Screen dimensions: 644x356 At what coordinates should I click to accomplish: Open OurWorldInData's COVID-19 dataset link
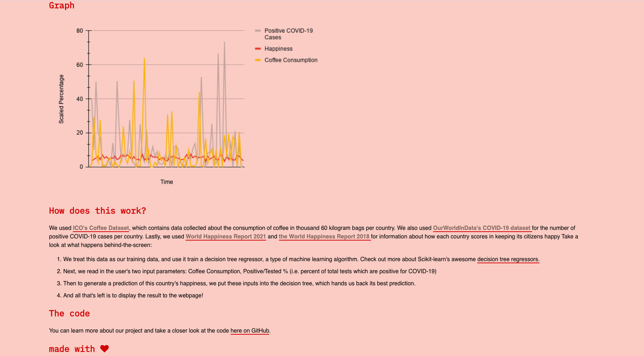[x=482, y=228]
